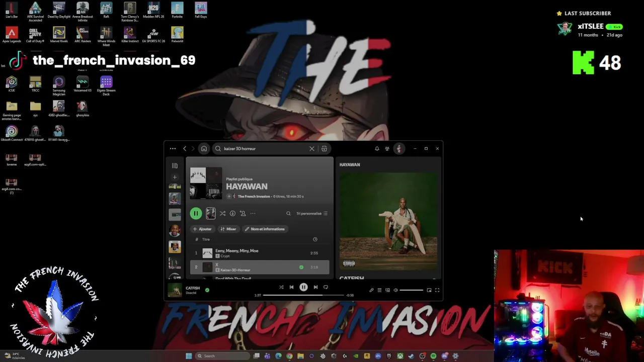Open the Voicemod V3 desktop shortcut
Screen dimensions: 644x362
(83, 84)
